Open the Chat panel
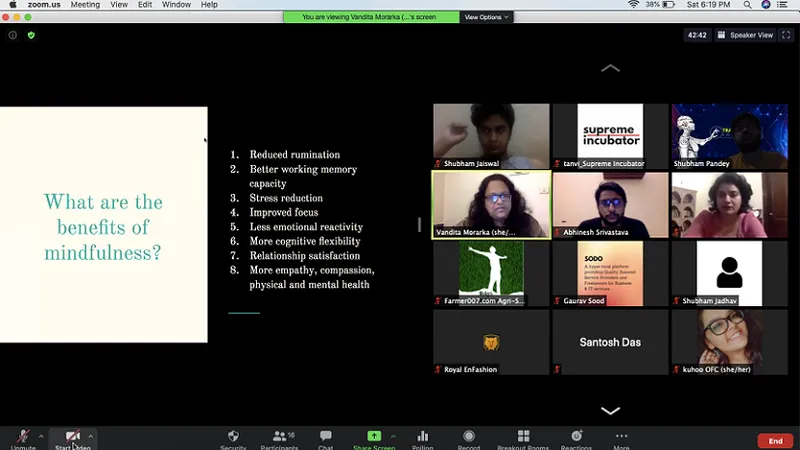 (x=326, y=438)
